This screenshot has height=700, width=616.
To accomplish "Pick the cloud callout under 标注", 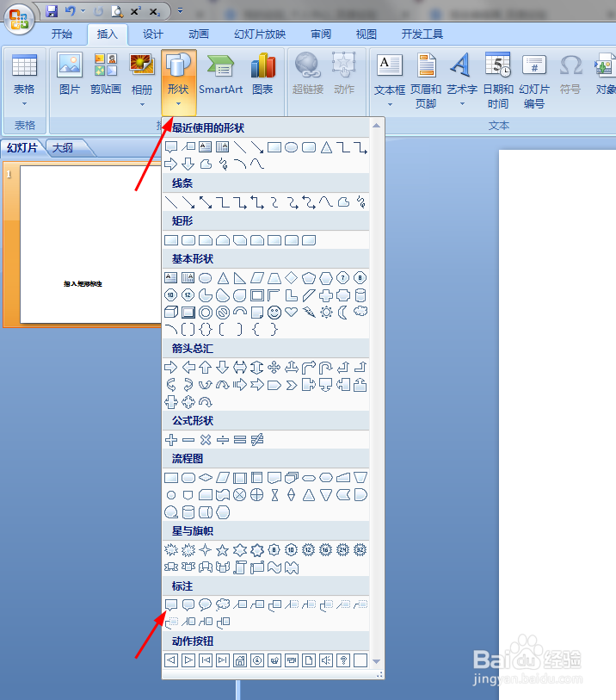I will click(223, 605).
